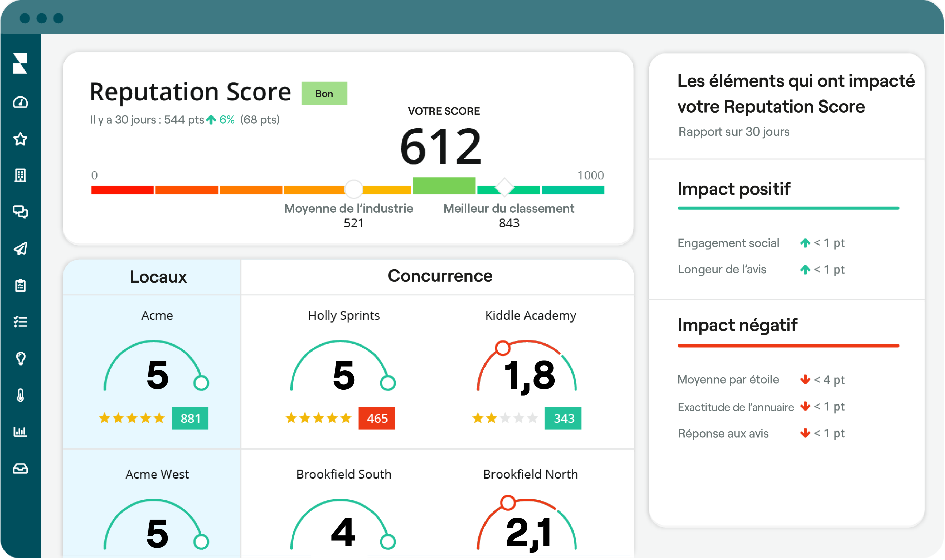Click the Impact positif heading
945x560 pixels.
(x=735, y=189)
